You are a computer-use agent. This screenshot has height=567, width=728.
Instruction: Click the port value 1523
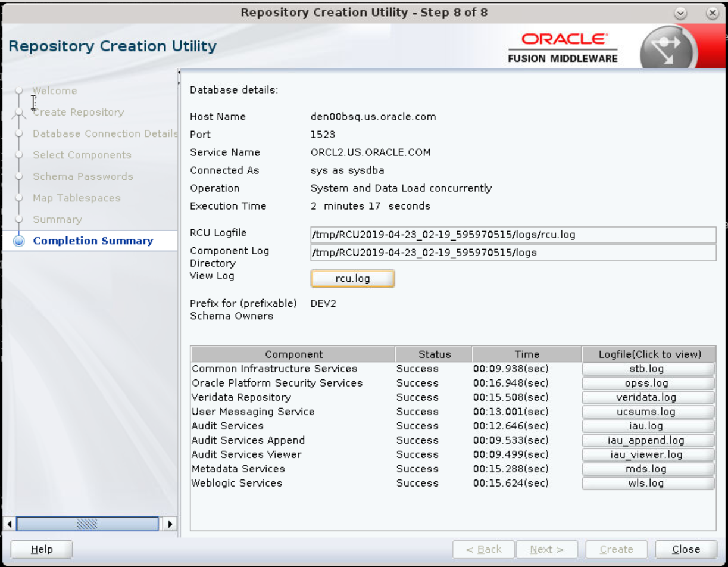(323, 135)
